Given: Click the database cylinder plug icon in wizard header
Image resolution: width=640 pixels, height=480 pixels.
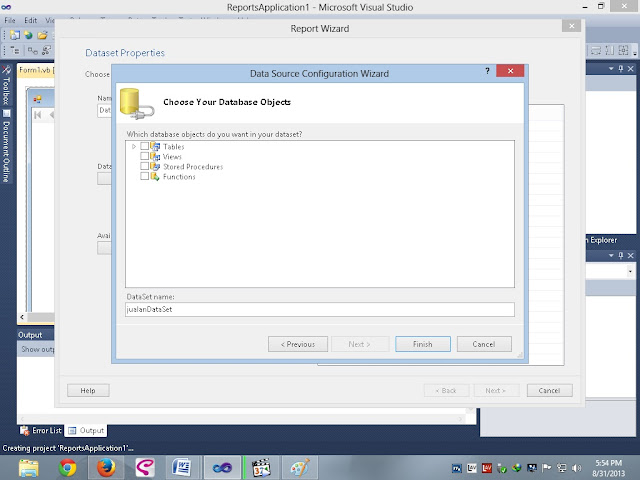Looking at the screenshot, I should (x=137, y=104).
